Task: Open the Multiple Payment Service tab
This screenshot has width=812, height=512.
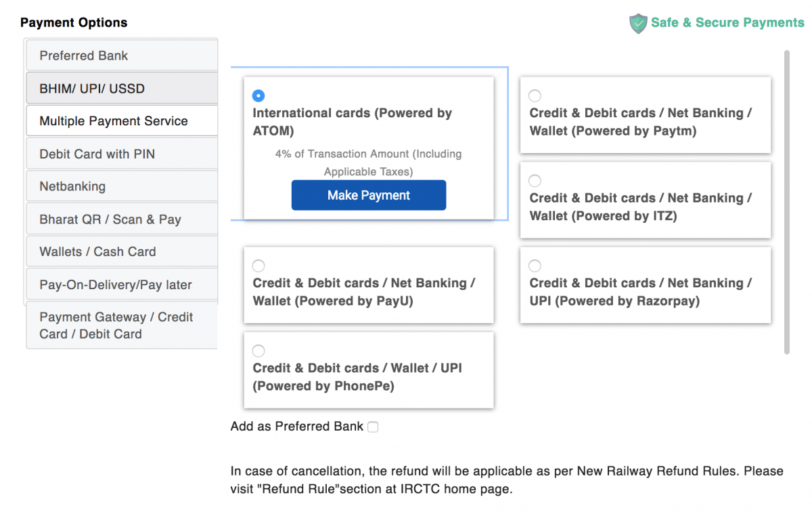Action: pos(122,121)
